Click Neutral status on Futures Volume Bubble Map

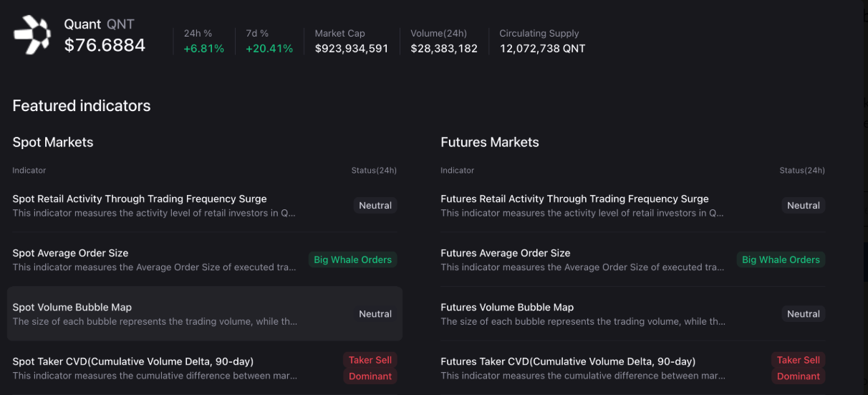(803, 314)
